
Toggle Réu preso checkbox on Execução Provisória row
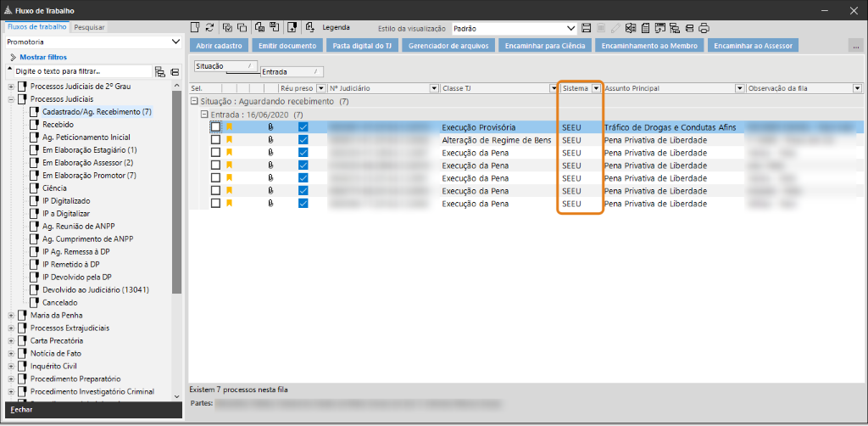(303, 126)
